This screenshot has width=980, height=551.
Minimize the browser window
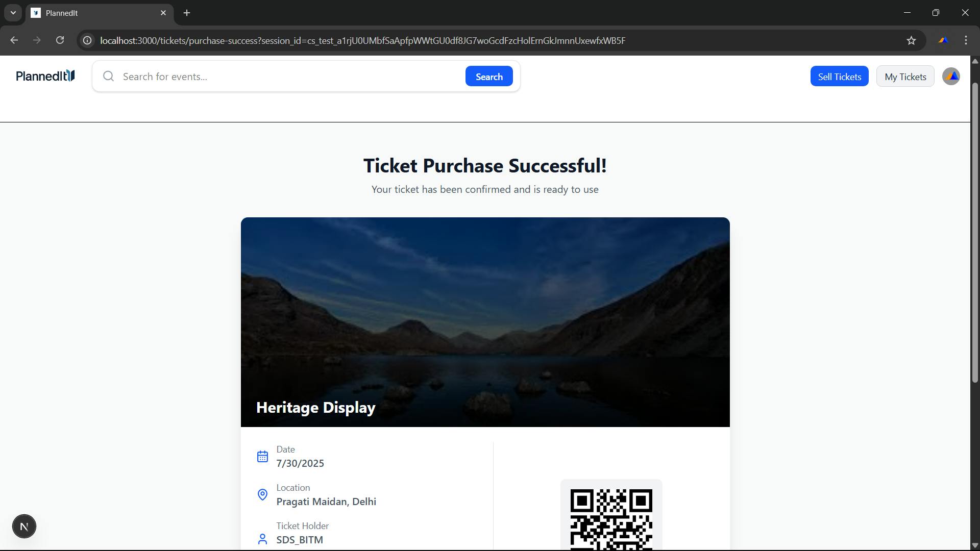[907, 13]
